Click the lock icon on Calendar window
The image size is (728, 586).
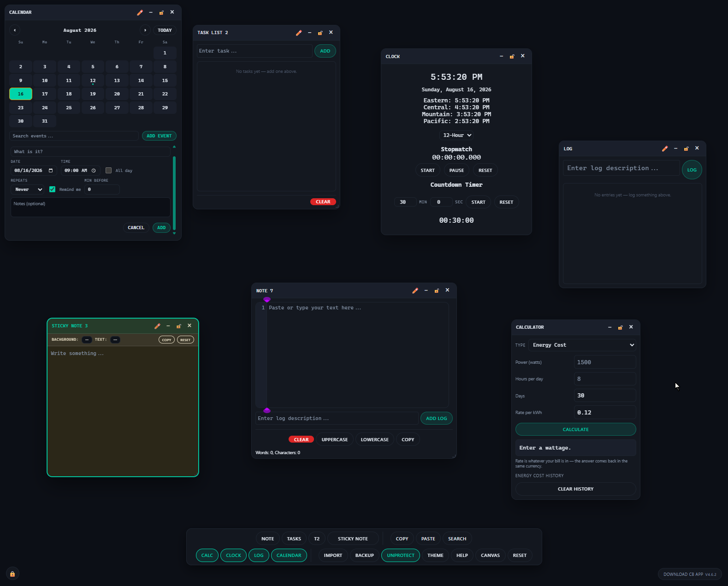pyautogui.click(x=161, y=12)
